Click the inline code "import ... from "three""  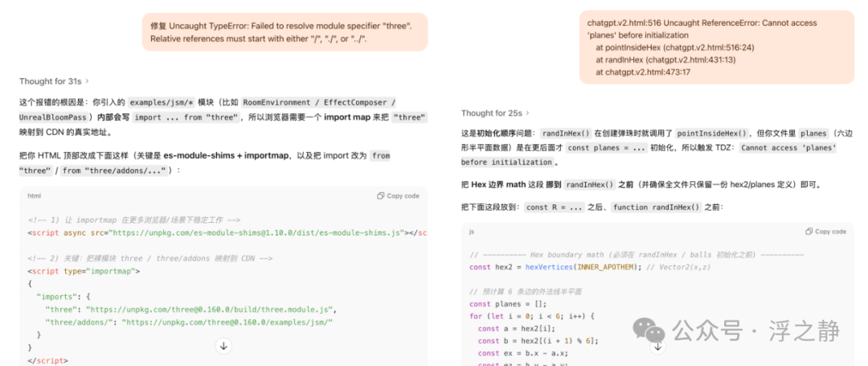tap(186, 117)
